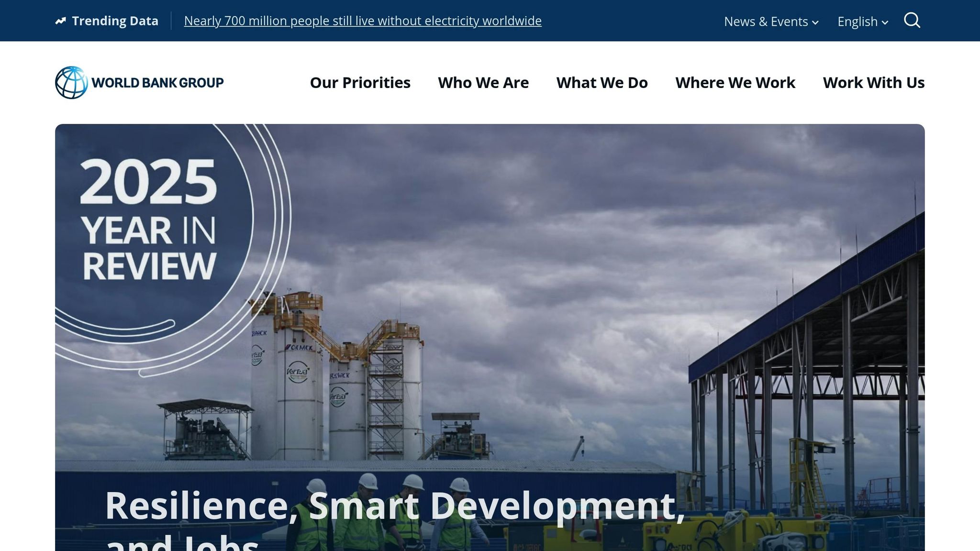
Task: Open the What We Do section
Action: [601, 83]
